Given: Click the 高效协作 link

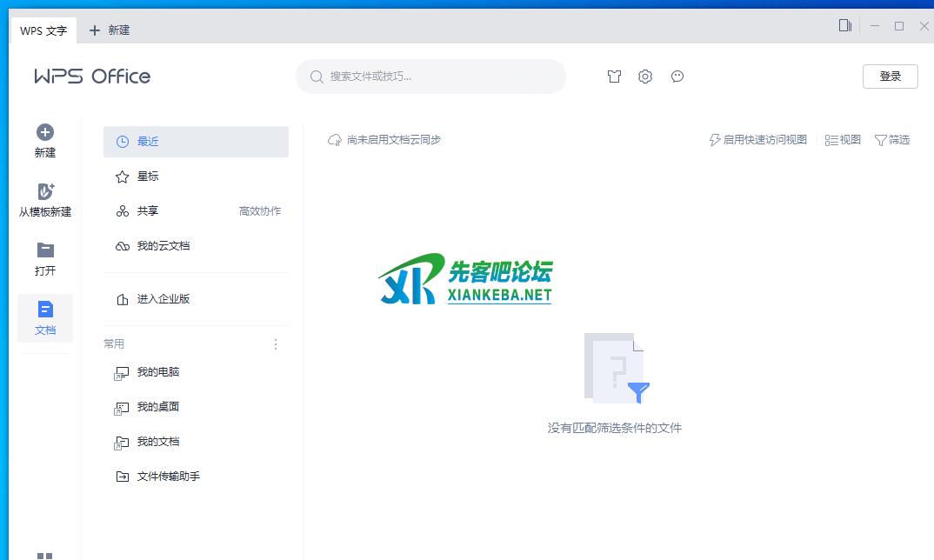Looking at the screenshot, I should [x=260, y=211].
